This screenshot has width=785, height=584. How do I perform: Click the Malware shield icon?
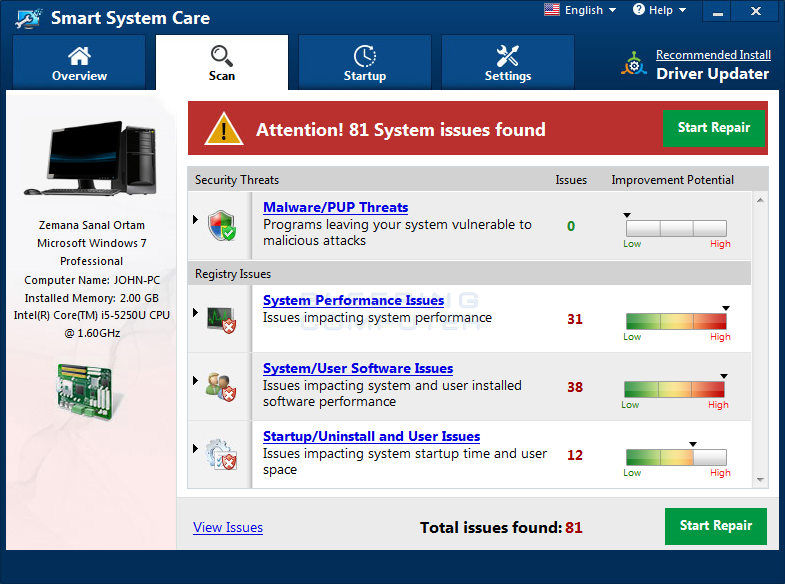[x=222, y=225]
